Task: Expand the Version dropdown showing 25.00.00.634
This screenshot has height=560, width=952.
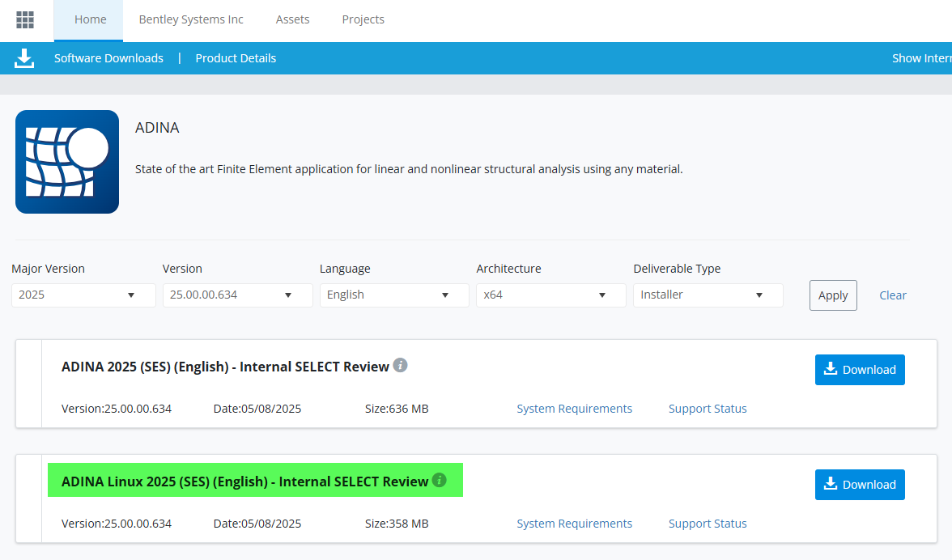Action: tap(237, 295)
